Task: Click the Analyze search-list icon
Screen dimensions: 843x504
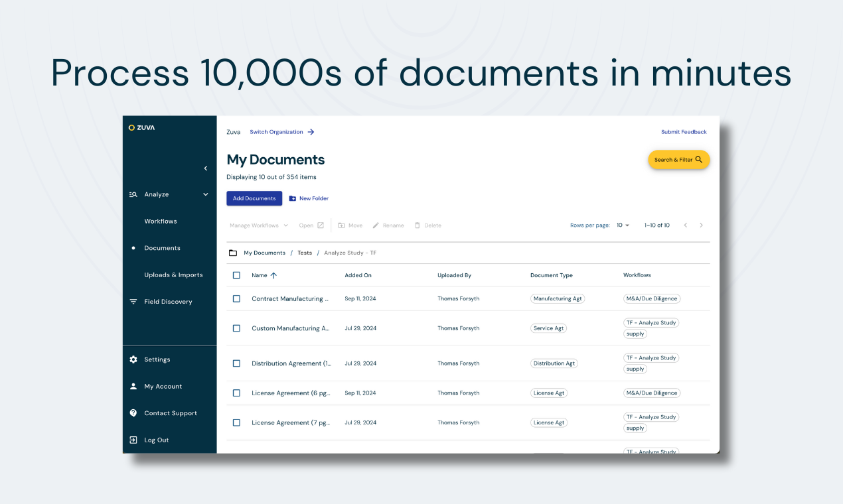Action: [133, 194]
